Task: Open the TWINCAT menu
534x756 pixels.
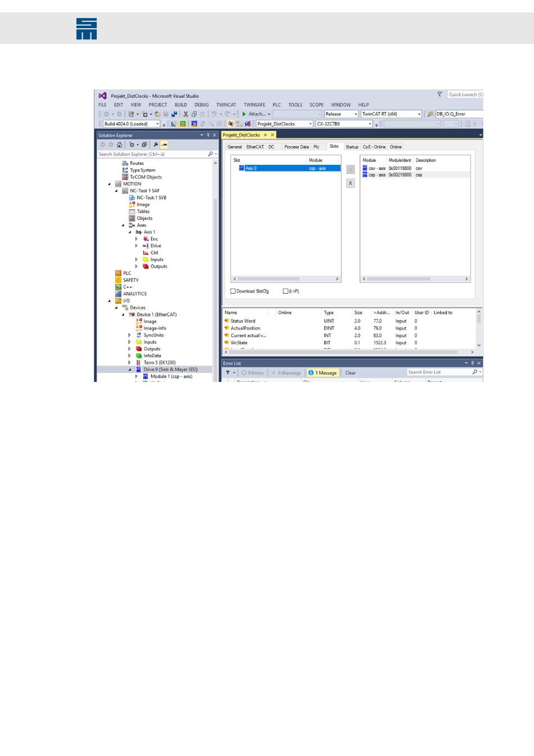Action: (x=226, y=105)
